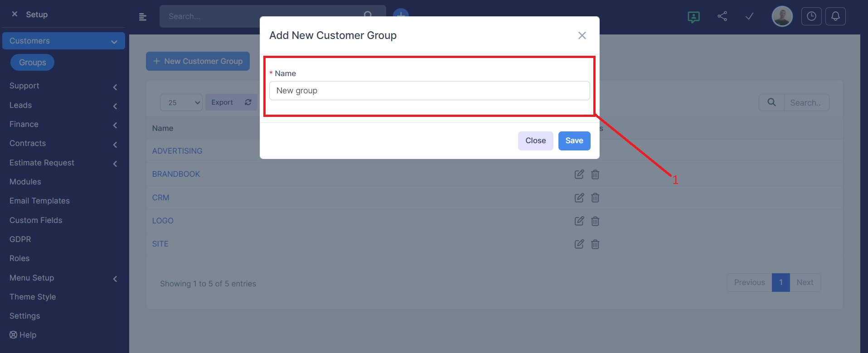Click the refresh icon next to Export
This screenshot has height=353, width=868.
point(248,102)
